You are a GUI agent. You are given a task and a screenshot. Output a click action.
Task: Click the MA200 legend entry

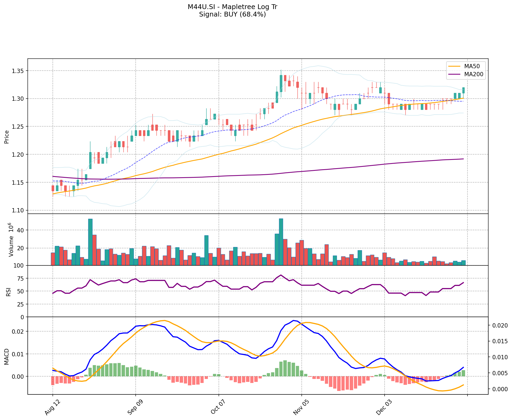[473, 74]
